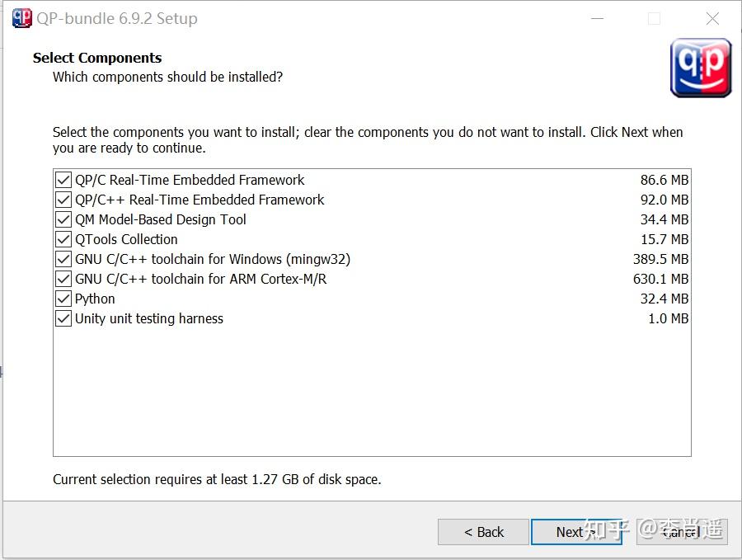Viewport: 742px width, 560px height.
Task: Click the 630.1 MB size value
Action: pyautogui.click(x=660, y=279)
